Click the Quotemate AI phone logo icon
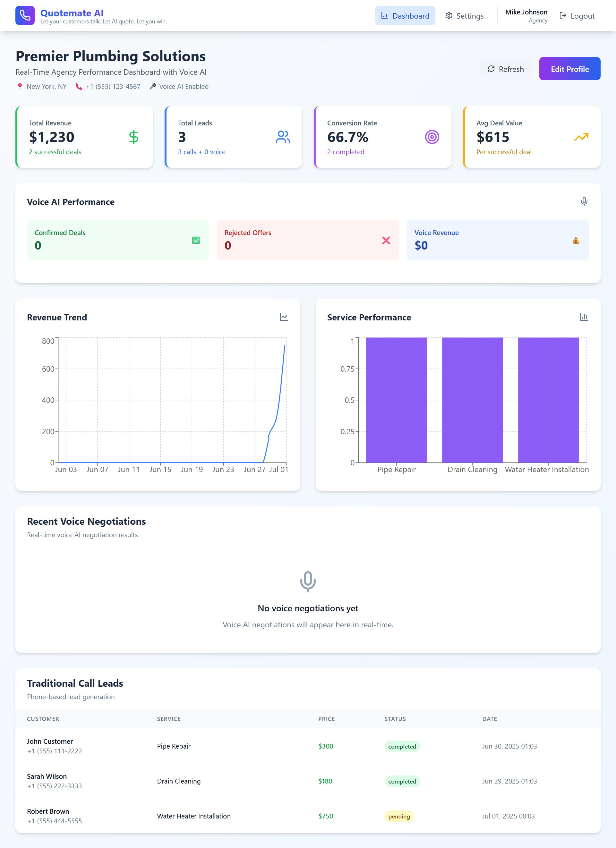This screenshot has height=848, width=616. tap(25, 15)
